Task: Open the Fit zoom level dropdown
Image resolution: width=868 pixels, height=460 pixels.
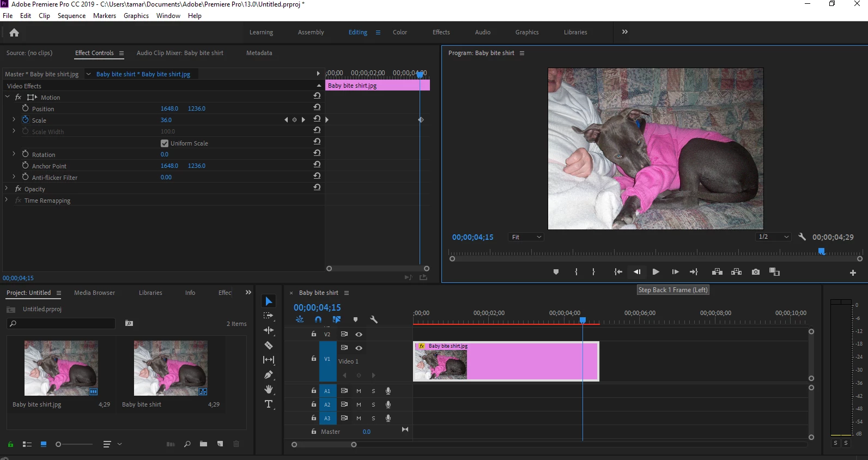Action: tap(526, 237)
